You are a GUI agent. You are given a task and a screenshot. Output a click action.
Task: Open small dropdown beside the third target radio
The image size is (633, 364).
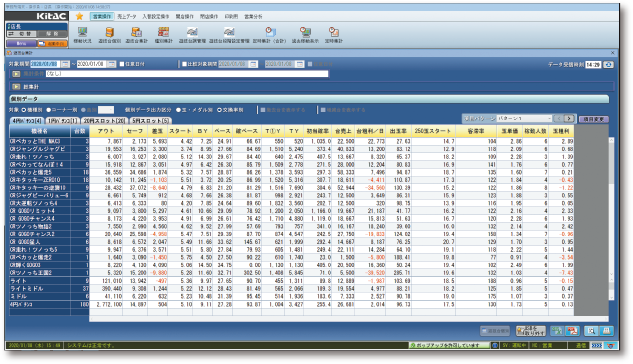tap(106, 110)
